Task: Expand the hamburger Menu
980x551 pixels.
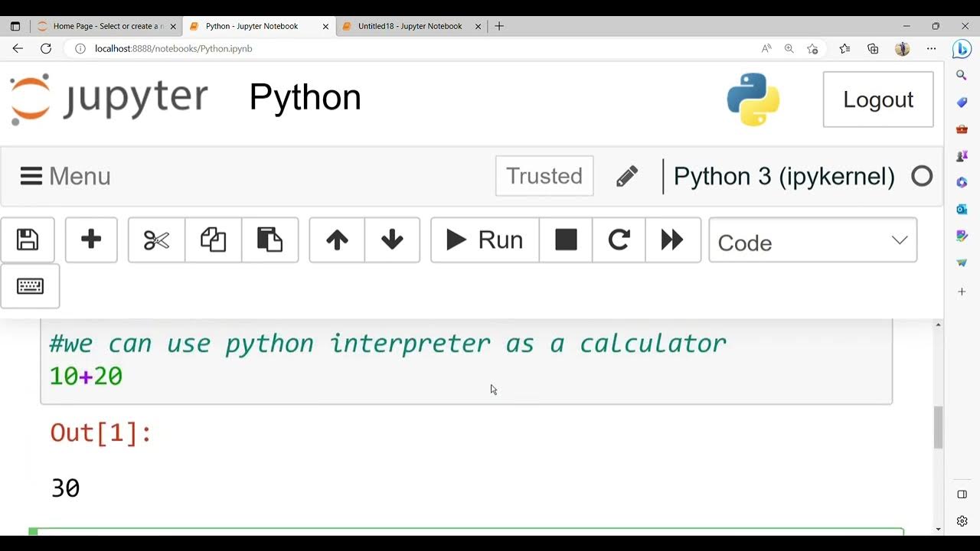Action: pos(66,177)
